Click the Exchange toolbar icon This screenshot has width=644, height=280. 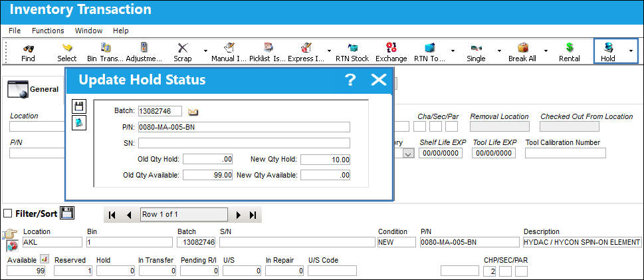coord(391,48)
